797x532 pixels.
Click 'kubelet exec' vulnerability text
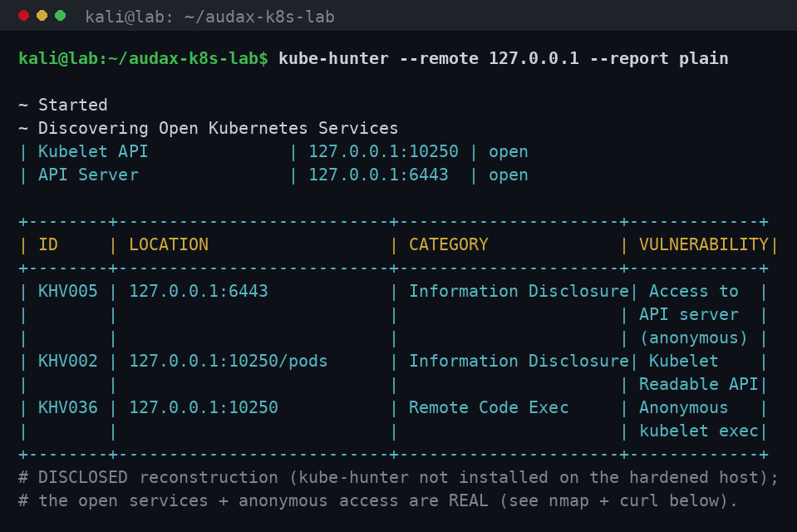698,431
